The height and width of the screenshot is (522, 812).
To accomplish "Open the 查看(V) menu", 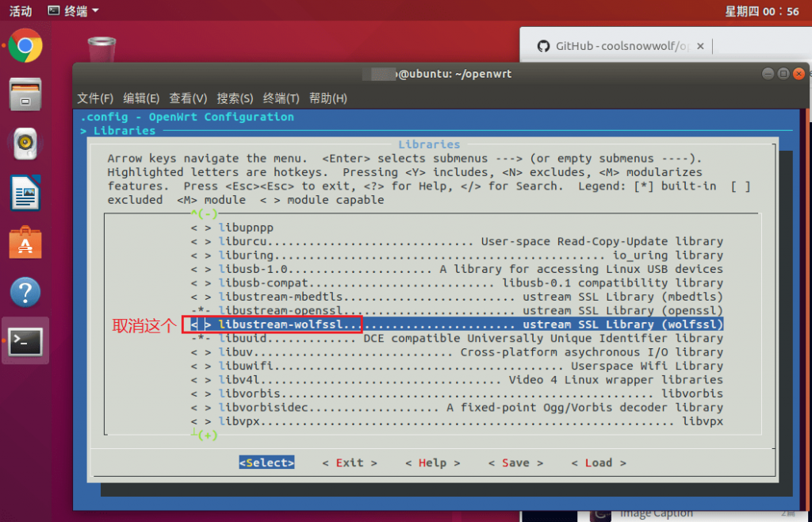I will click(188, 98).
